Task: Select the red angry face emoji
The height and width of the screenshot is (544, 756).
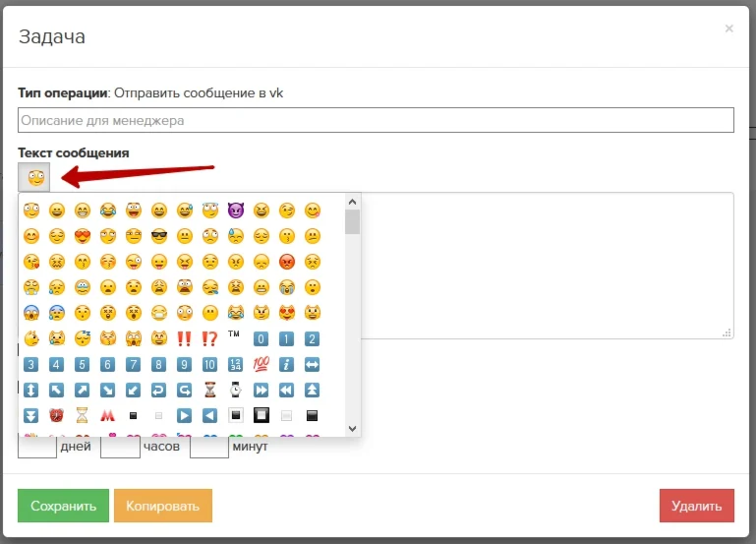Action: click(287, 262)
